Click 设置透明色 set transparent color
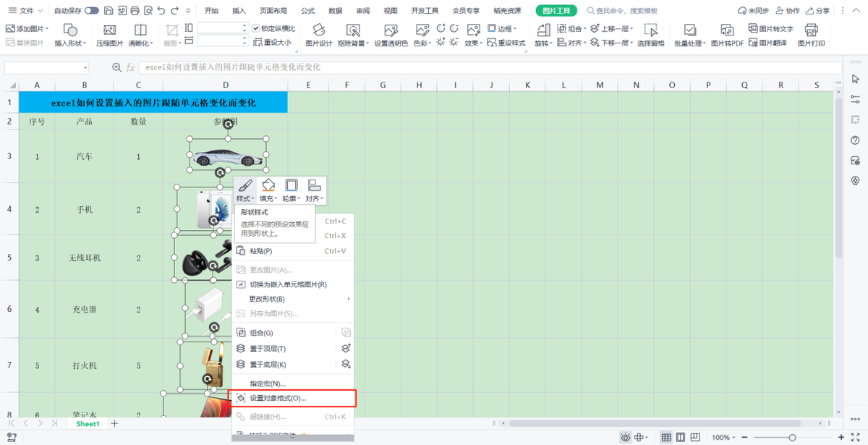This screenshot has height=445, width=868. (x=391, y=35)
